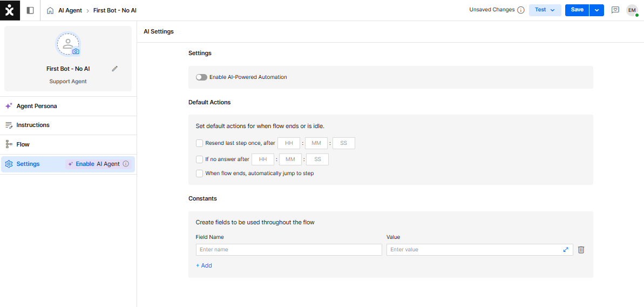The width and height of the screenshot is (644, 307).
Task: Click the bot name under the avatar
Action: tap(68, 69)
